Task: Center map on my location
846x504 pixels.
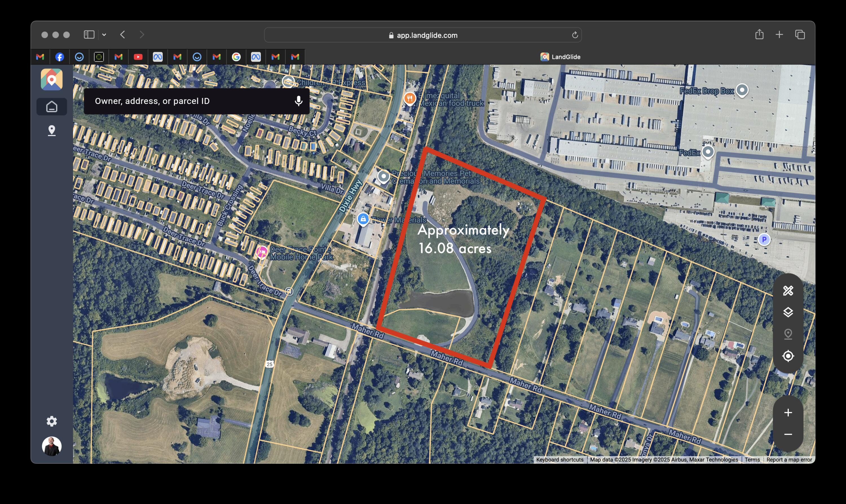Action: [x=788, y=356]
